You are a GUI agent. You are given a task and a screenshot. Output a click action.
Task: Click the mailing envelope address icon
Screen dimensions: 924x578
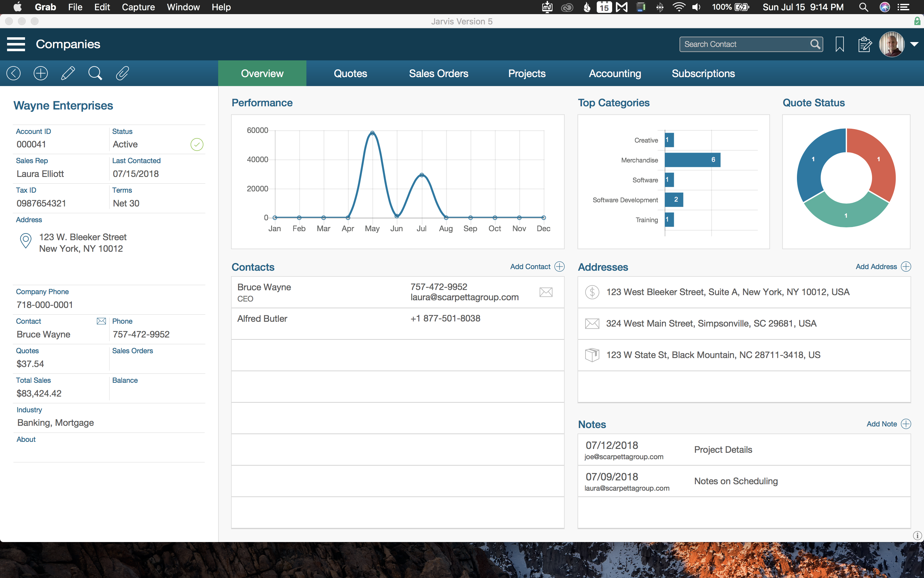592,324
